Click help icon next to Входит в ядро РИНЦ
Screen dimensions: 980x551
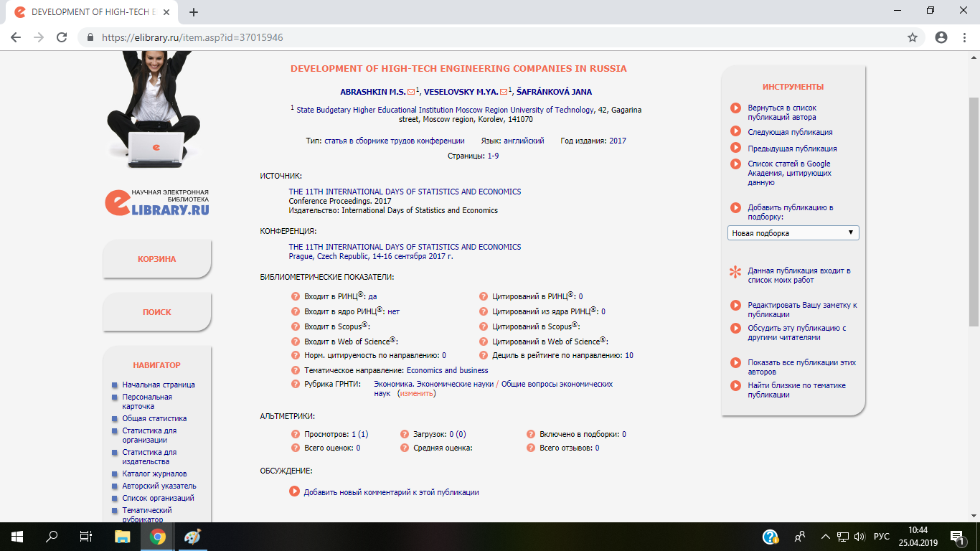tap(295, 311)
